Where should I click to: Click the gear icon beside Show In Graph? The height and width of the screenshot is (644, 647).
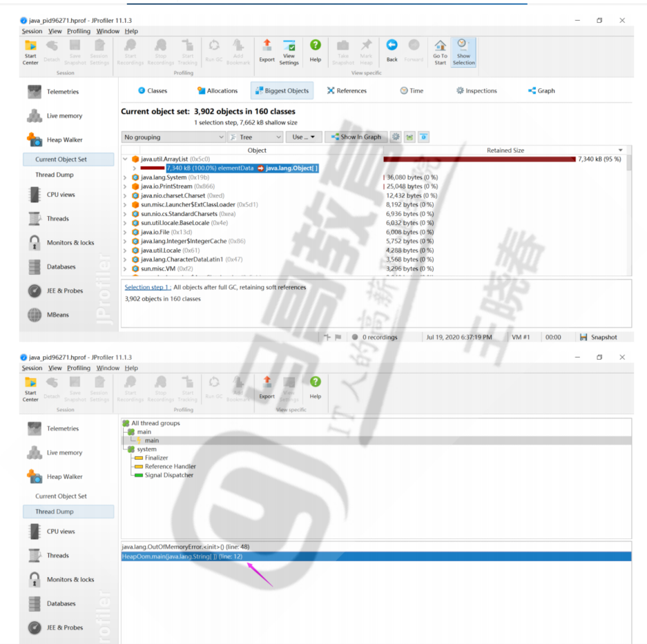point(396,137)
